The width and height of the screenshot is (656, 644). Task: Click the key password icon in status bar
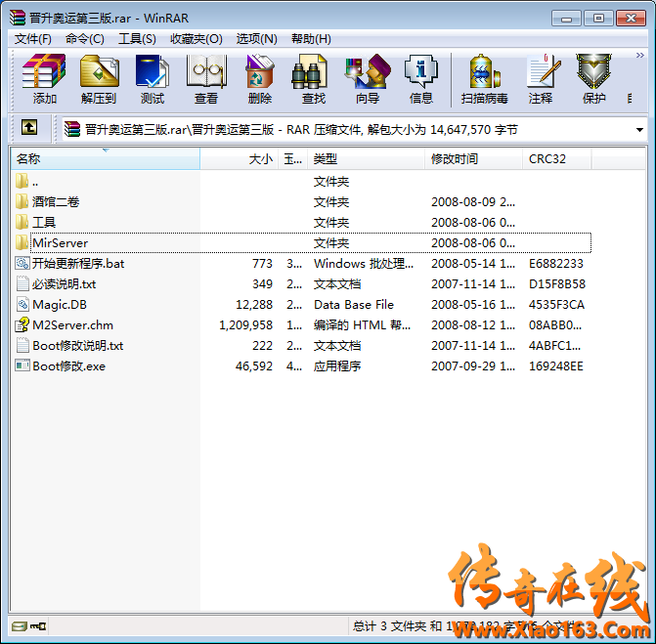38,626
